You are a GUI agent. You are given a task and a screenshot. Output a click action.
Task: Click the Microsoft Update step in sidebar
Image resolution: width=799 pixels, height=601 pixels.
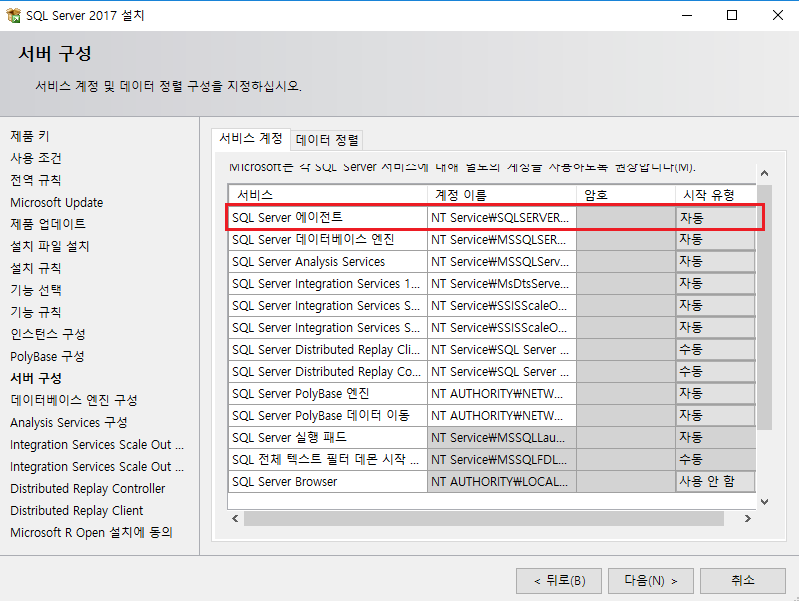point(57,202)
